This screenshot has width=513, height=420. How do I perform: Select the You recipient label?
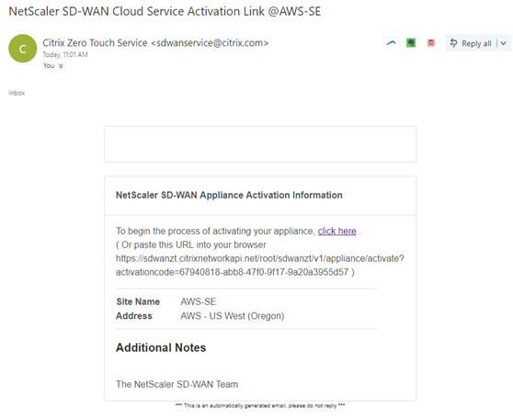tap(49, 66)
